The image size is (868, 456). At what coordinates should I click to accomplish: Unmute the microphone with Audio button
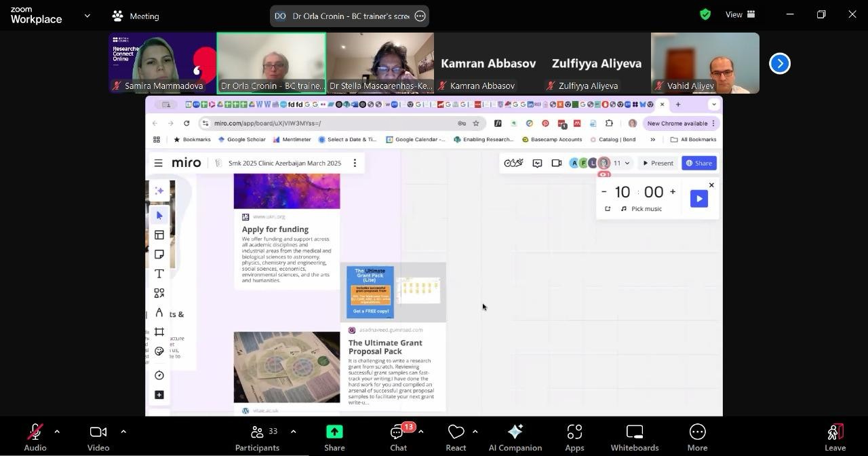(35, 437)
